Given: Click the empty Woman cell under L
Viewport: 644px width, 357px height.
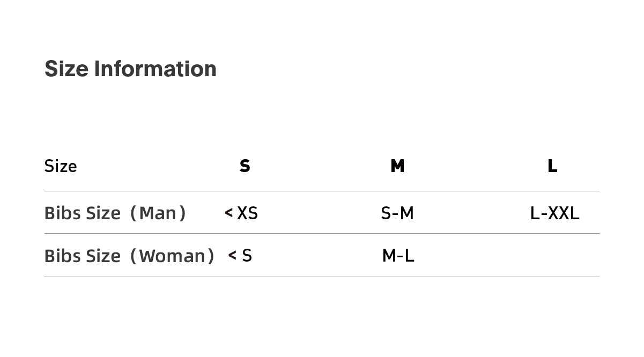Looking at the screenshot, I should point(552,256).
